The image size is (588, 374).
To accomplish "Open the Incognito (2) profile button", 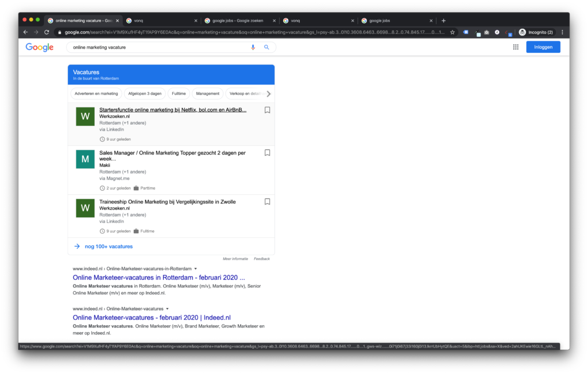I will 536,32.
